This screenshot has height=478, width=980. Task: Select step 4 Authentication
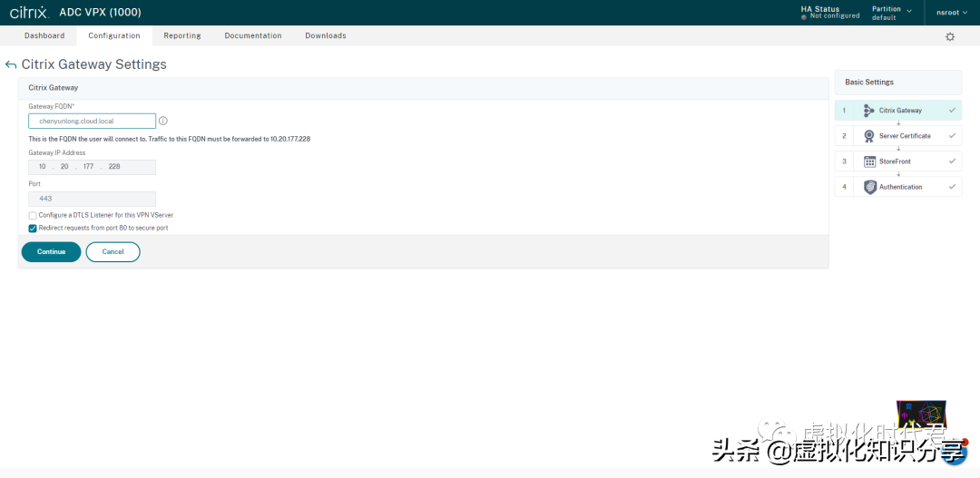click(x=898, y=187)
